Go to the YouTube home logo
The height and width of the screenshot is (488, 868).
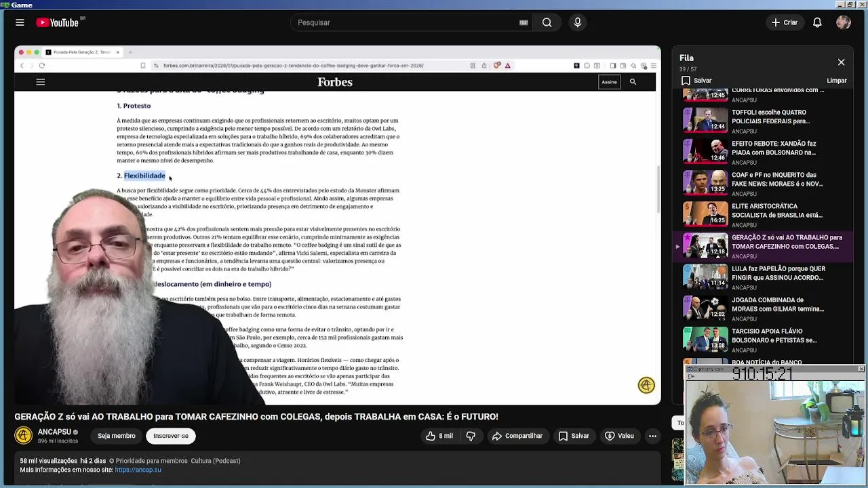click(57, 22)
